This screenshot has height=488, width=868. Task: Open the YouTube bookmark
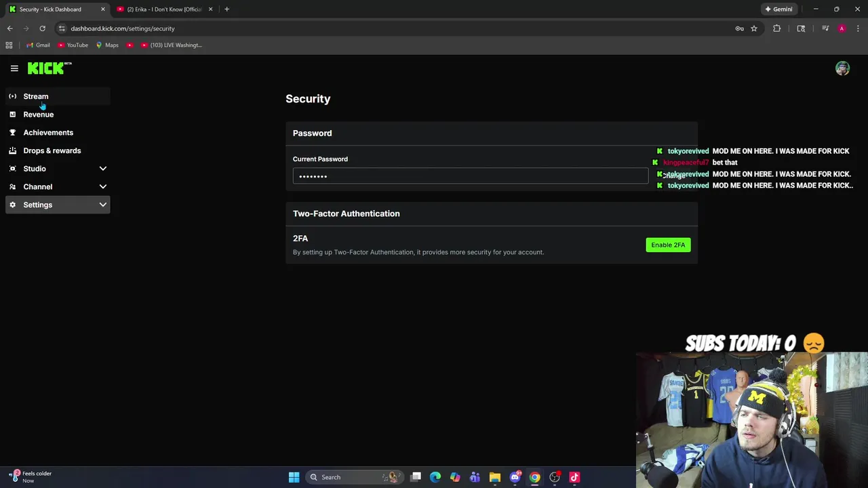73,45
